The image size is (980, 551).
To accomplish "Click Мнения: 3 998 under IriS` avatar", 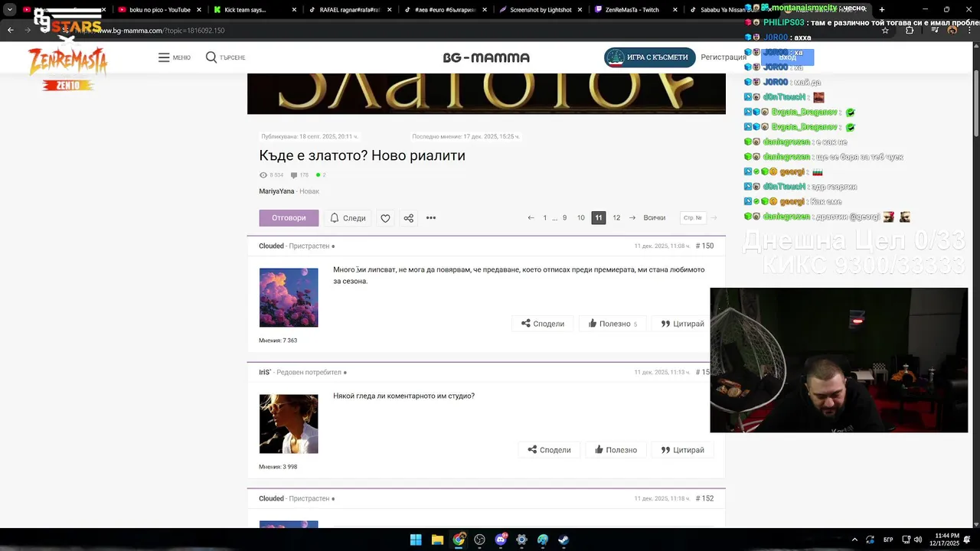I will [278, 467].
